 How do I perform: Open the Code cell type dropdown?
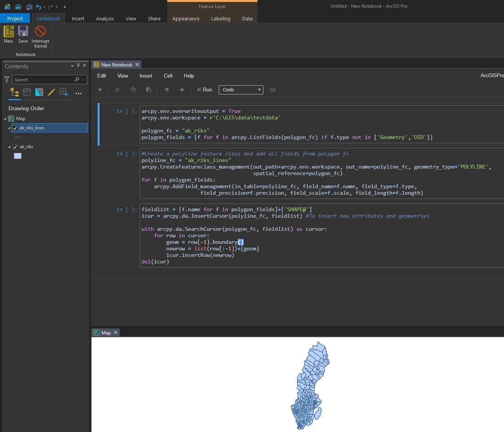pyautogui.click(x=241, y=89)
